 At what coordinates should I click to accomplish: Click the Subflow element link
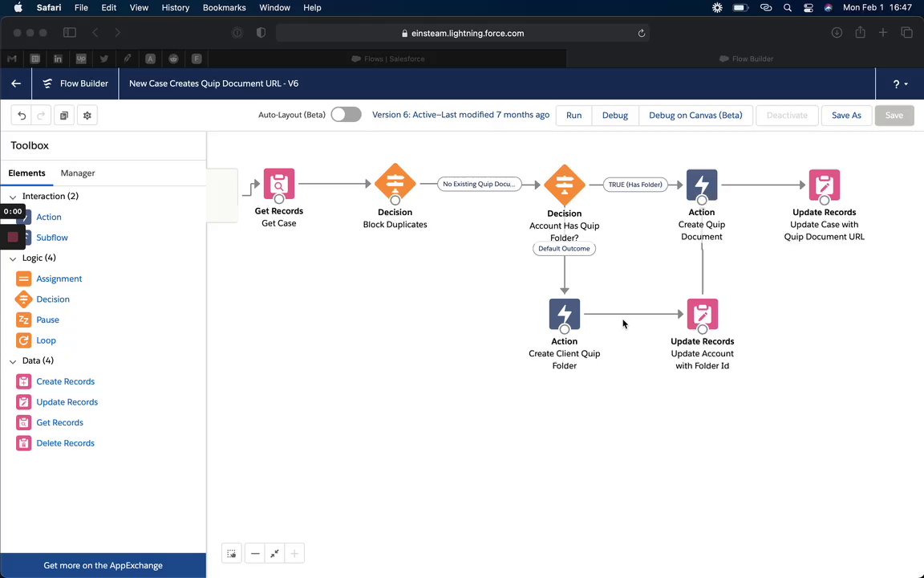[x=52, y=238]
